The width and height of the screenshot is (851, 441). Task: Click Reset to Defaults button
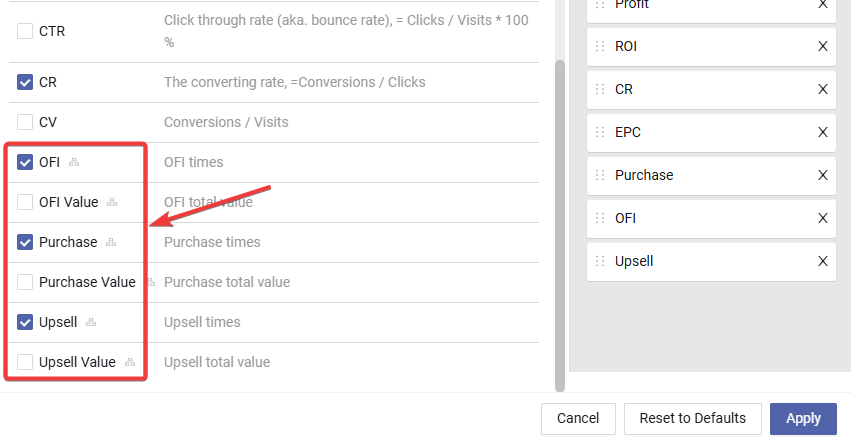pyautogui.click(x=693, y=419)
